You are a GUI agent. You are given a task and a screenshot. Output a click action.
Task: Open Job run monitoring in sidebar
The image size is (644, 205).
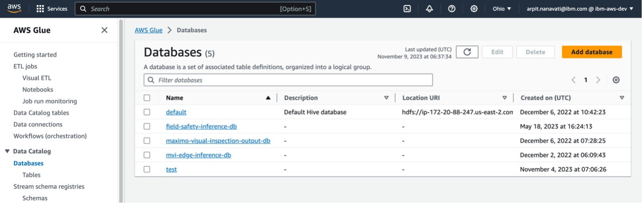tap(50, 101)
